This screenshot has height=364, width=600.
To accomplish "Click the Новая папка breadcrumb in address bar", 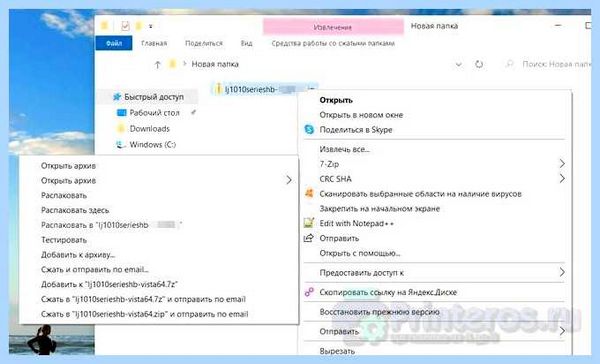I will point(215,64).
